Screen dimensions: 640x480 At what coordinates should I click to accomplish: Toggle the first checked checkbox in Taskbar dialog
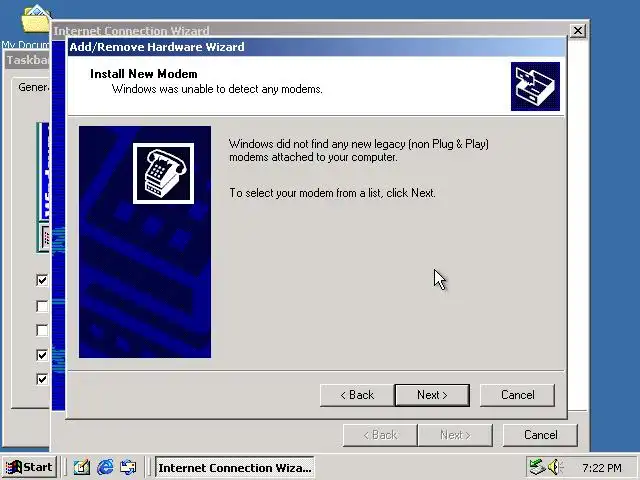[42, 280]
